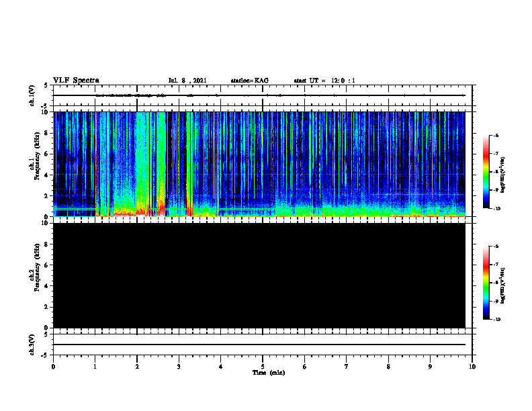Click the "VLF Spectra" title text
The width and height of the screenshot is (532, 411).
point(76,81)
